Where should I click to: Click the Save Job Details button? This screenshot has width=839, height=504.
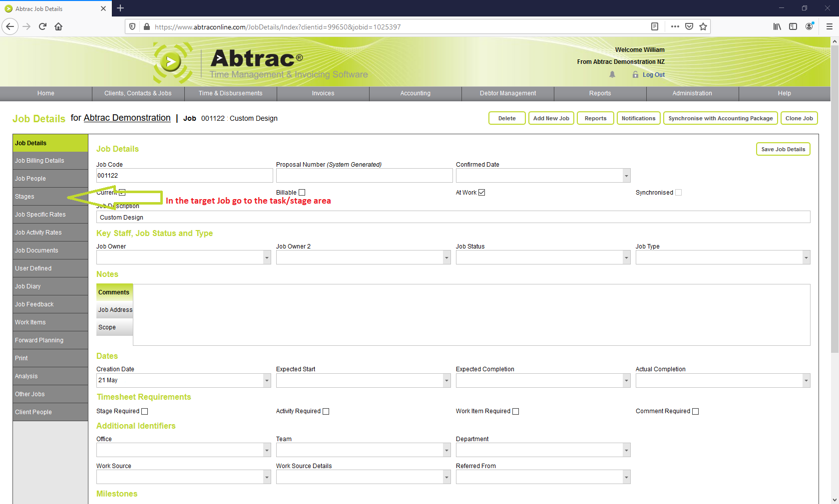click(x=783, y=149)
